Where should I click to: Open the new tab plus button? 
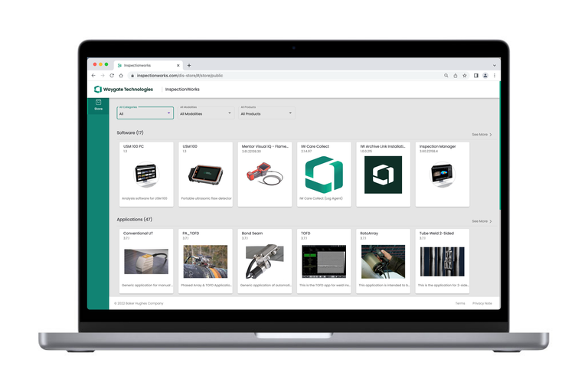point(189,65)
